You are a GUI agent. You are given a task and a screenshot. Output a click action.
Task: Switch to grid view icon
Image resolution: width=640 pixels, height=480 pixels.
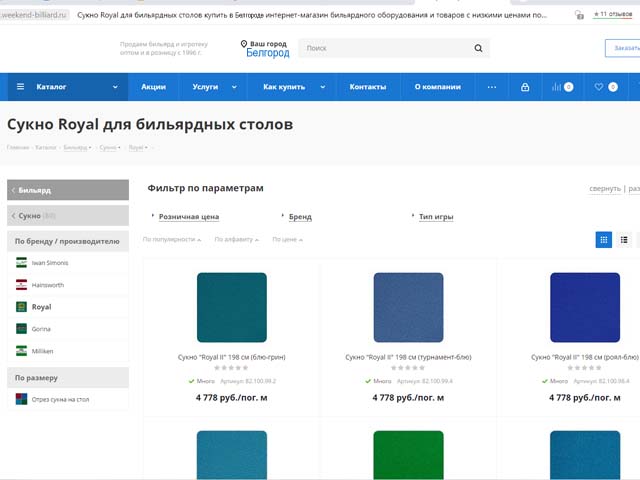(x=604, y=240)
